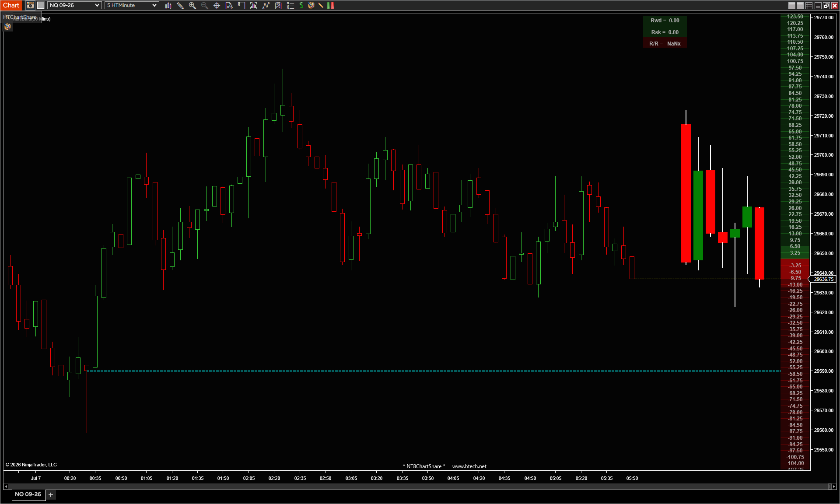840x504 pixels.
Task: Click the grid layout icon in title bar
Action: coord(809,6)
